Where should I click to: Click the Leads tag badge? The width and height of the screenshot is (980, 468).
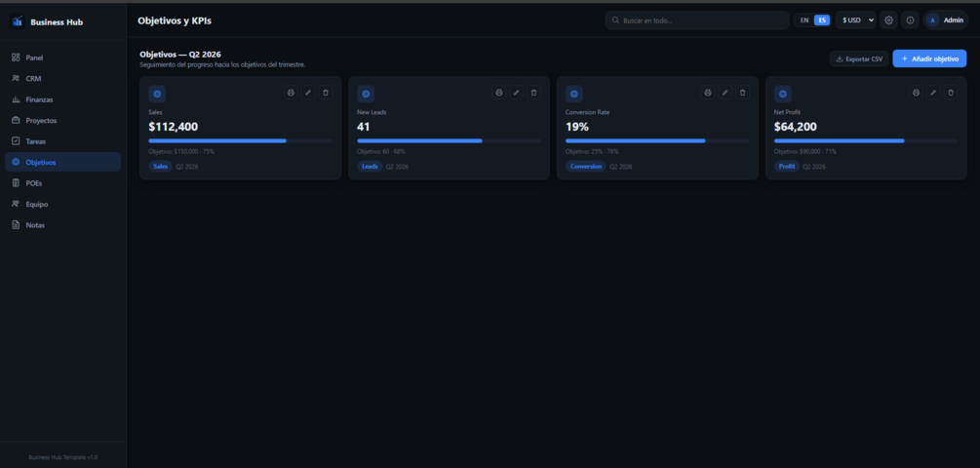[x=370, y=167]
